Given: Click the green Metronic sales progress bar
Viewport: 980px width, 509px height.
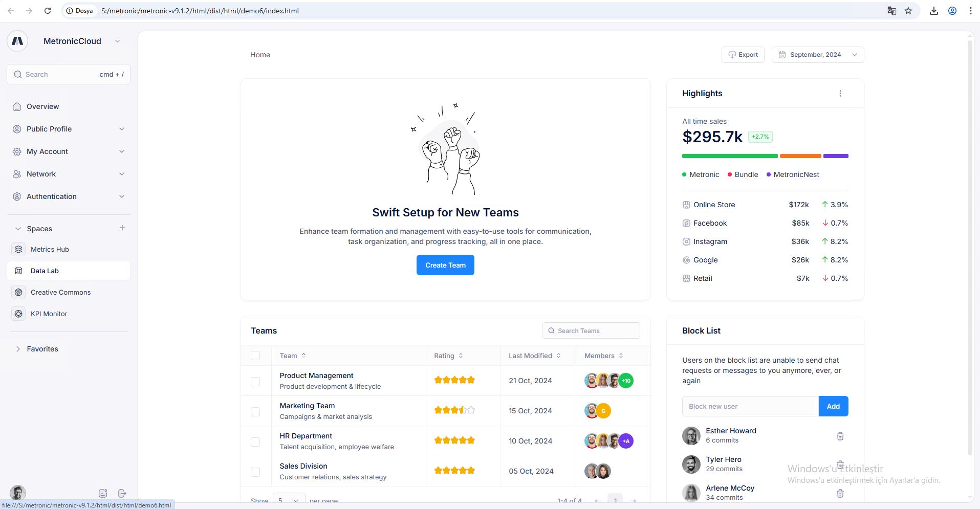Looking at the screenshot, I should (x=729, y=156).
